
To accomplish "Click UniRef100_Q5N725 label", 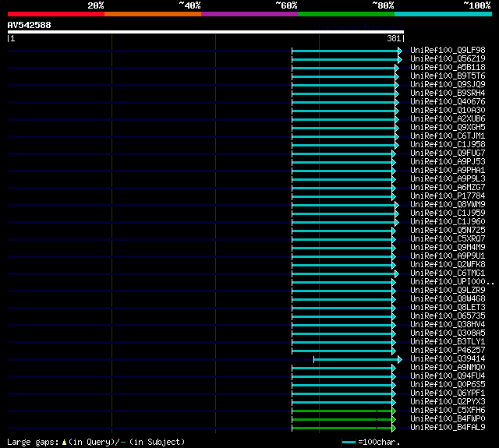I will click(448, 231).
